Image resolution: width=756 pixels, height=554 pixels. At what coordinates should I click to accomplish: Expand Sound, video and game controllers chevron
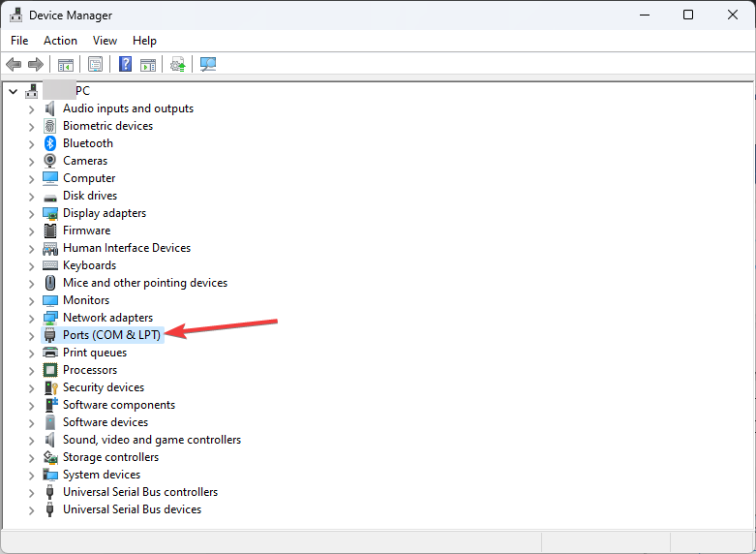pyautogui.click(x=31, y=441)
